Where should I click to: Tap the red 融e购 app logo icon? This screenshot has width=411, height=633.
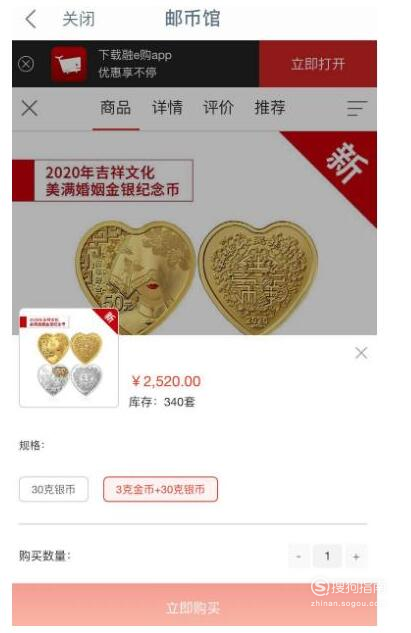[69, 64]
